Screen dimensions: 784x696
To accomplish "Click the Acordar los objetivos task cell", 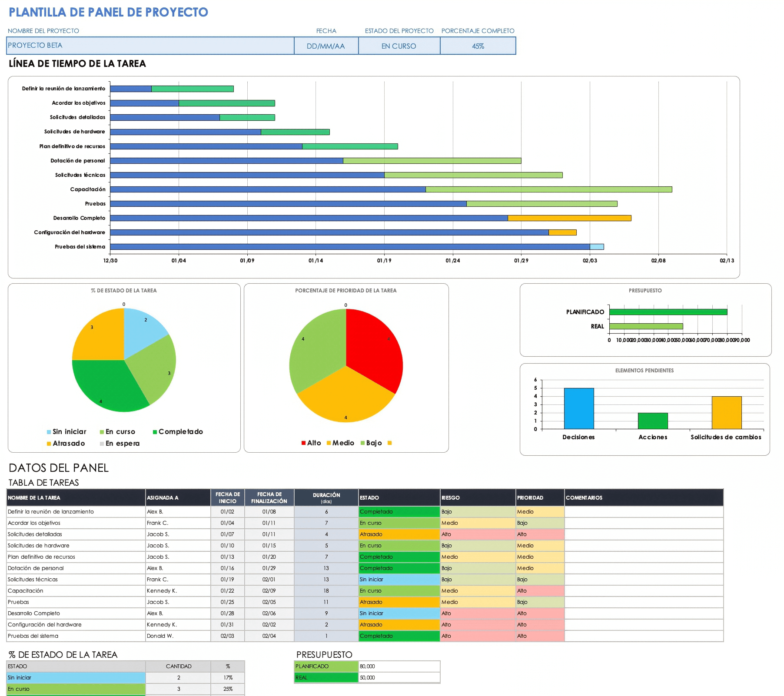I will (x=76, y=523).
